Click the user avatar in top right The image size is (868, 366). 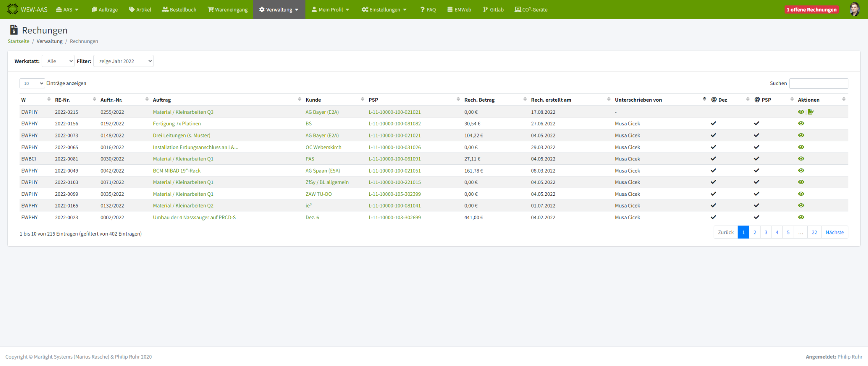pos(854,9)
